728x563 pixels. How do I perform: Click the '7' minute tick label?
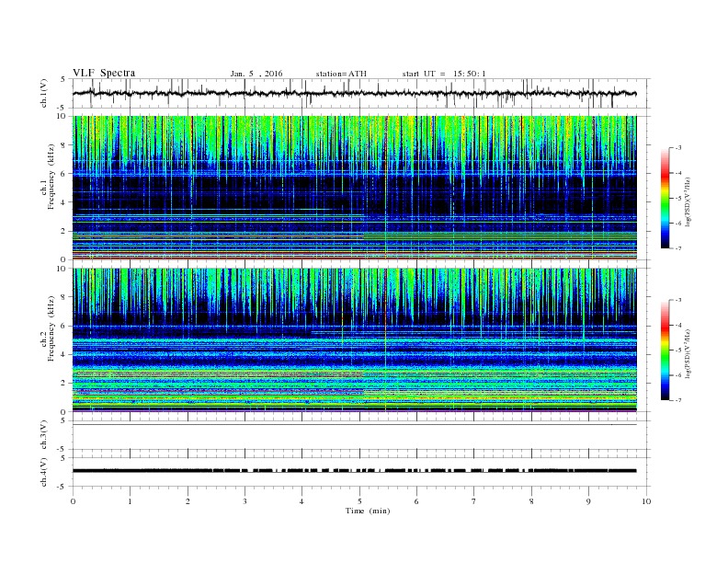point(473,501)
